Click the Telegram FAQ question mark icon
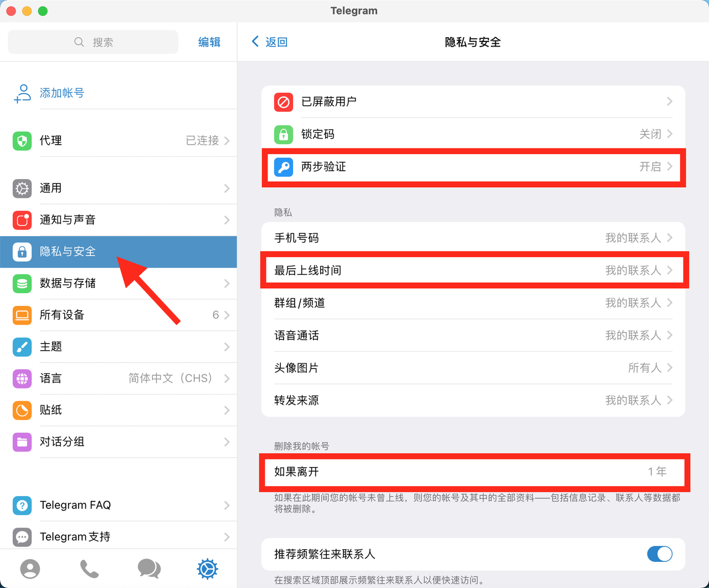Screen dimensions: 709x588 22,505
